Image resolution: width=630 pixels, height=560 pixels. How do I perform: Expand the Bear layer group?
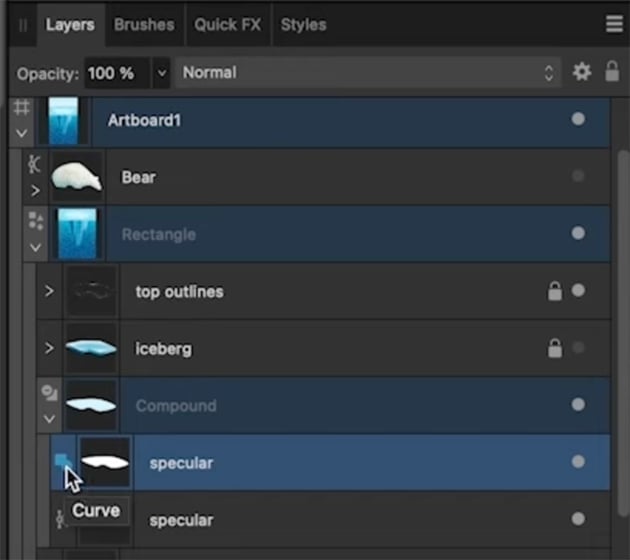click(x=35, y=190)
